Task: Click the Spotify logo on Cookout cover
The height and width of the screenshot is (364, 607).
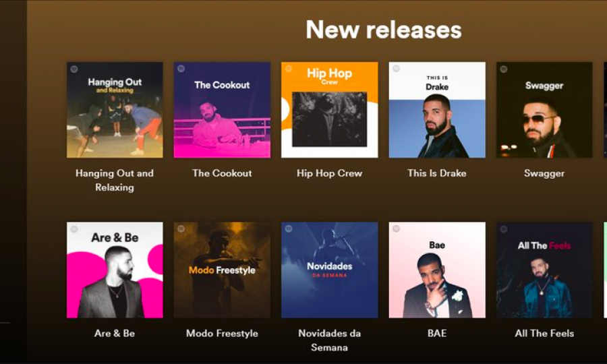Action: (x=181, y=69)
